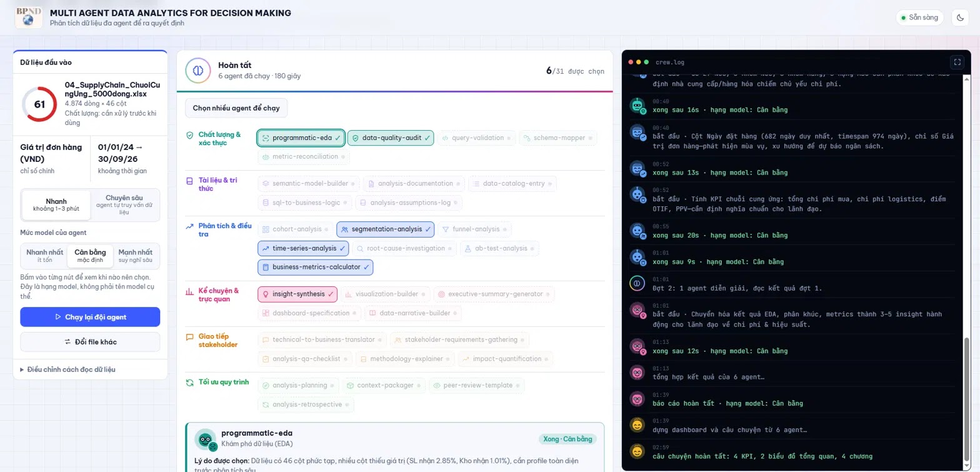Viewport: 980px width, 472px height.
Task: Click the Tối ưu quy trình cycle icon
Action: pos(189,383)
